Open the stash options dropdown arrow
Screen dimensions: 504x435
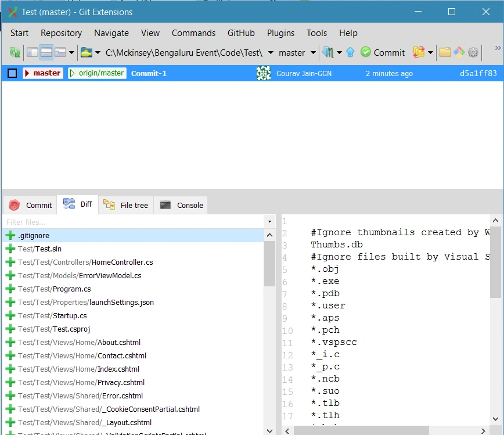(430, 52)
